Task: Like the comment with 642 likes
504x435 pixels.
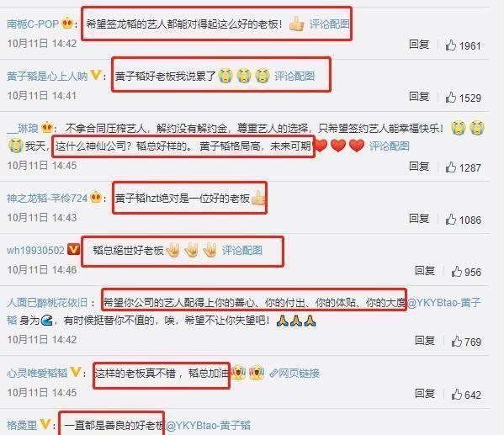Action: tap(456, 394)
